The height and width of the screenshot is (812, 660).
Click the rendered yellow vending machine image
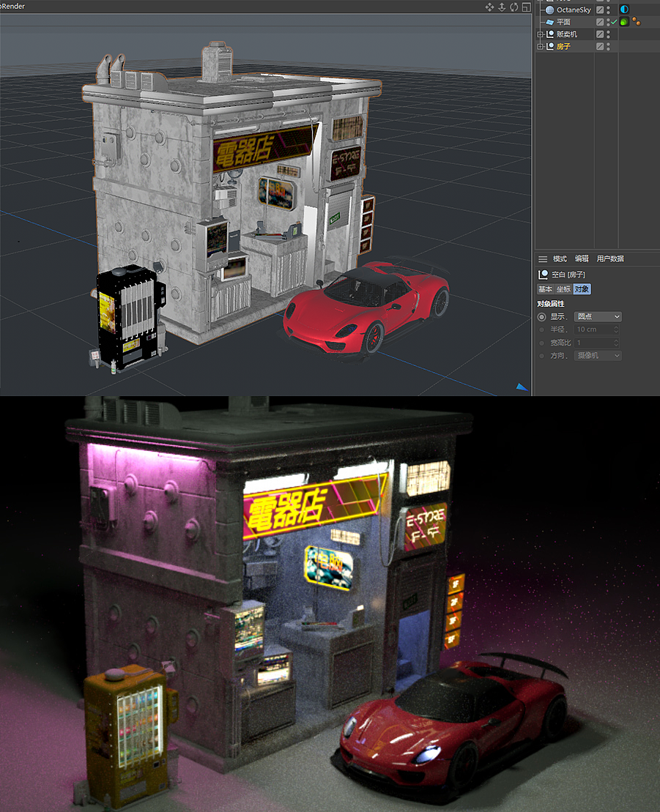(x=130, y=737)
